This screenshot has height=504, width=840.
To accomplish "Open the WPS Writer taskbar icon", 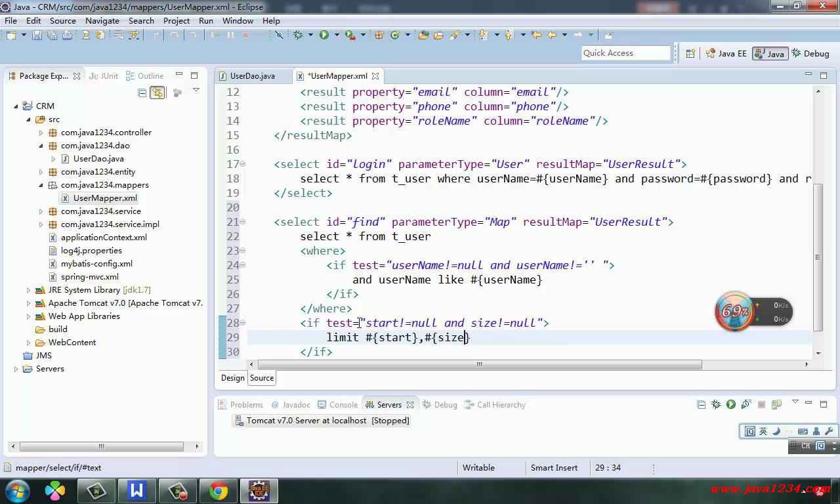I will click(137, 490).
